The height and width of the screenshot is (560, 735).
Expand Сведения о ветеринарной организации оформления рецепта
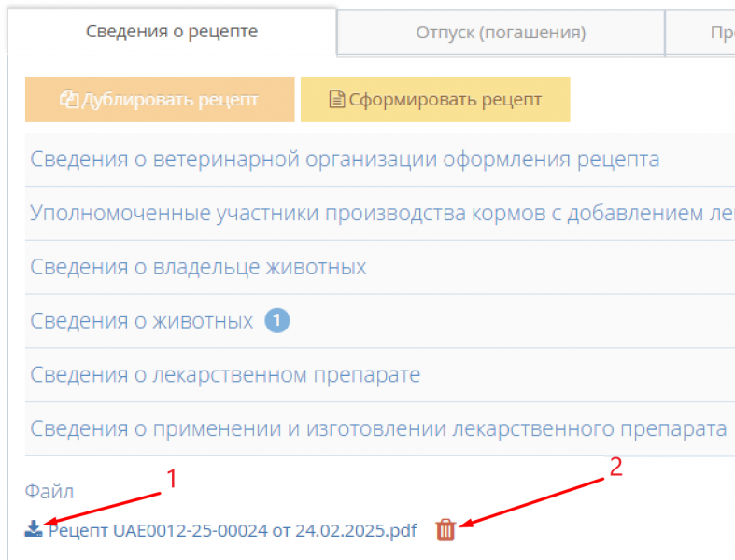point(345,159)
